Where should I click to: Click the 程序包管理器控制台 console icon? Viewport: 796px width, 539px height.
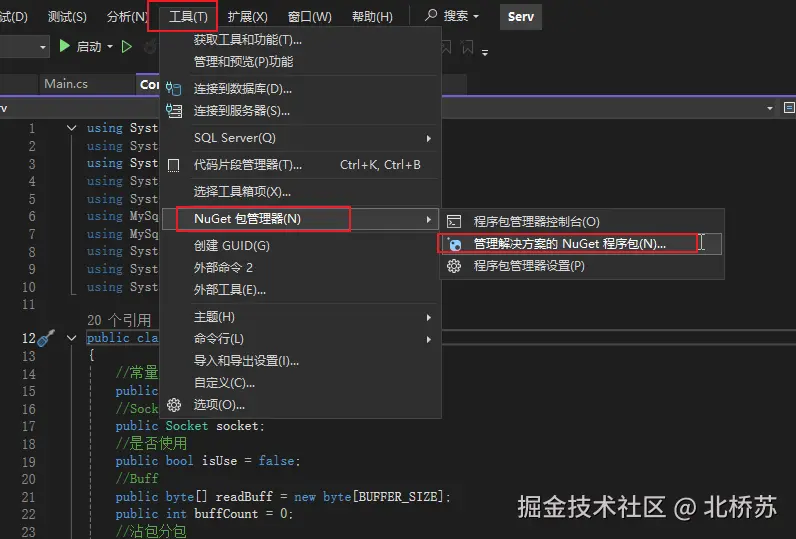point(454,222)
